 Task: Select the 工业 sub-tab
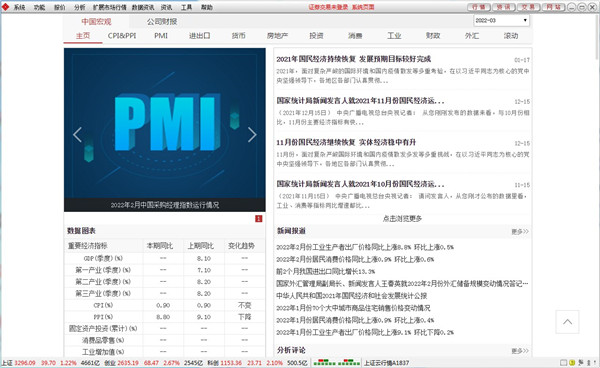tap(394, 36)
